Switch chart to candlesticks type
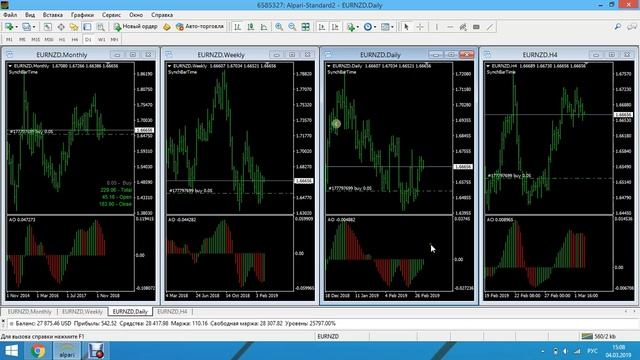Viewport: 640px width, 360px height. coord(251,27)
